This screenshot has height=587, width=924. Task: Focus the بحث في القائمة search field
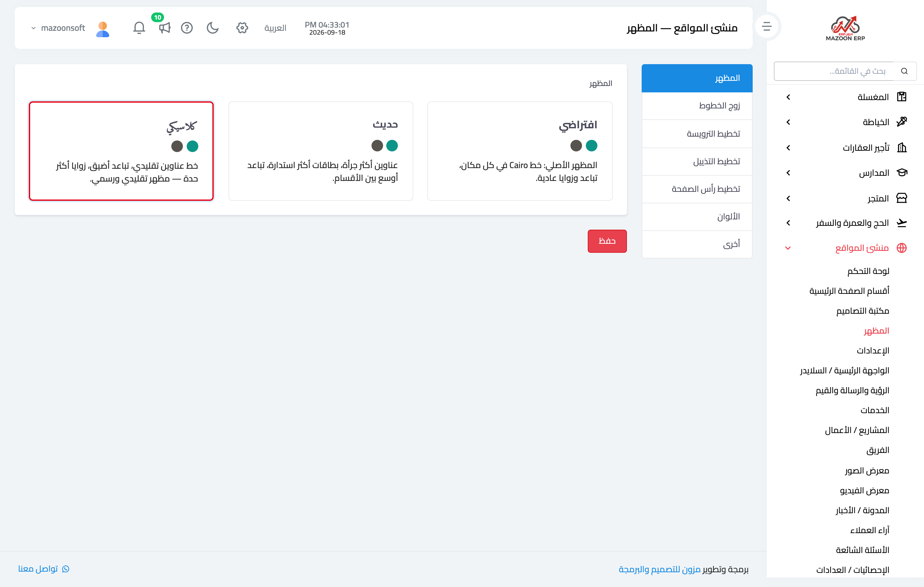click(834, 71)
